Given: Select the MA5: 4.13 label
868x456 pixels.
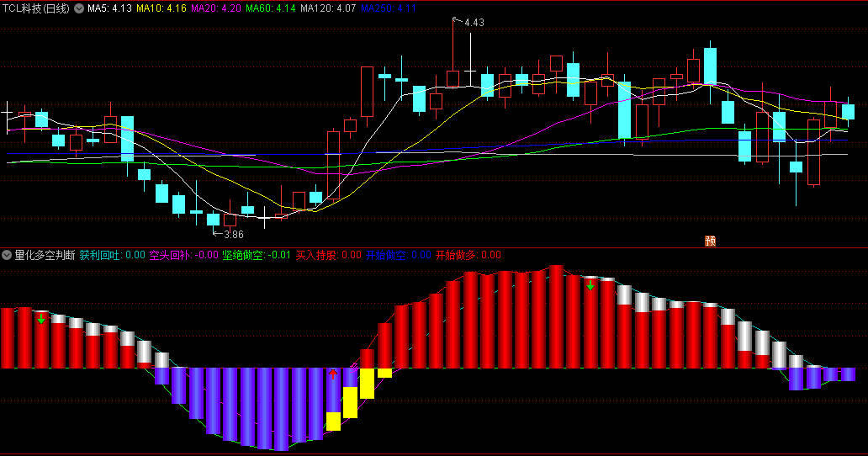Looking at the screenshot, I should [x=109, y=8].
